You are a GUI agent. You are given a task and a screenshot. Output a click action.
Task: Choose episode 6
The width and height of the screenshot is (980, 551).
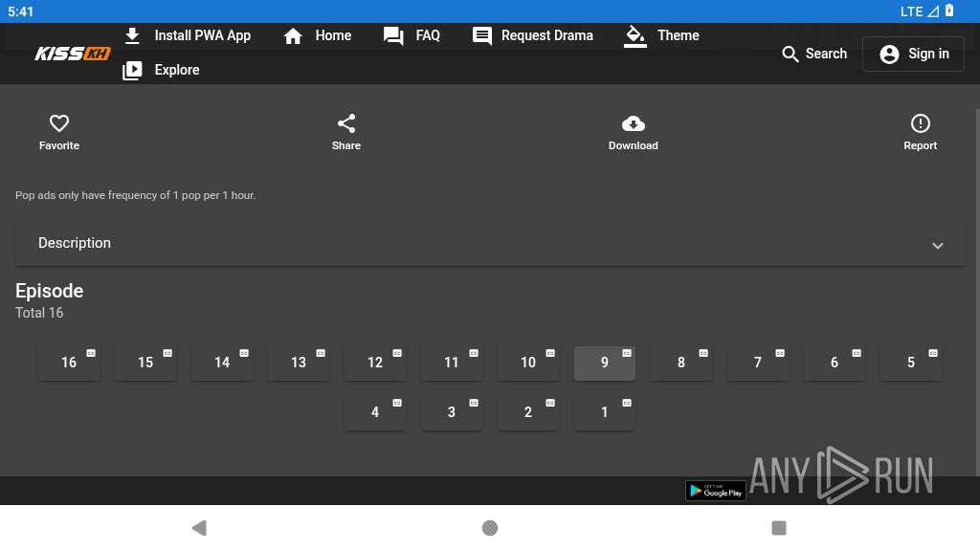click(835, 363)
